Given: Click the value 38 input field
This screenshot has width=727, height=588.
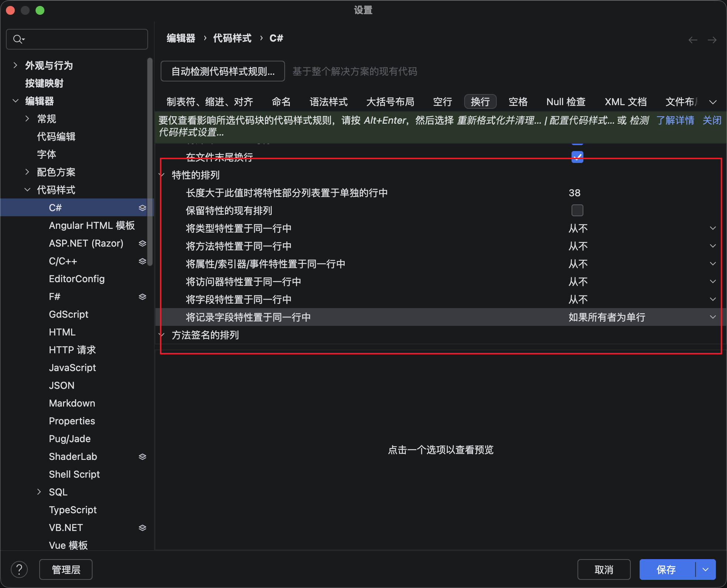Looking at the screenshot, I should (574, 193).
